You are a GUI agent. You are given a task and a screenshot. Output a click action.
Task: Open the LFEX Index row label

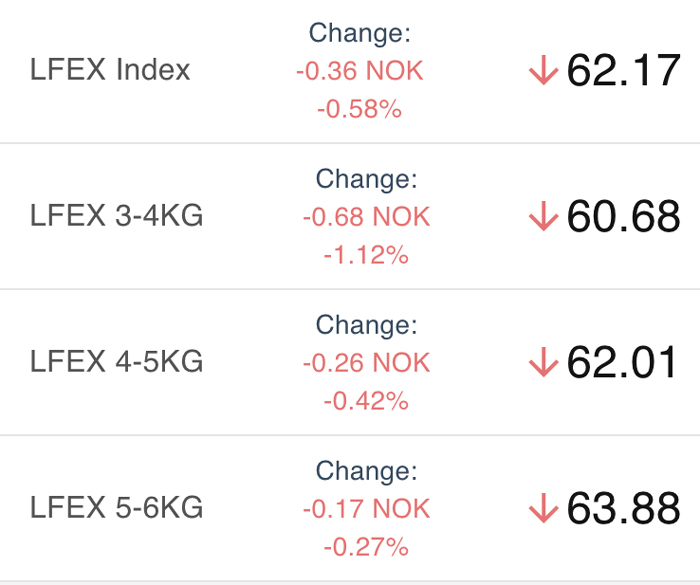[110, 70]
